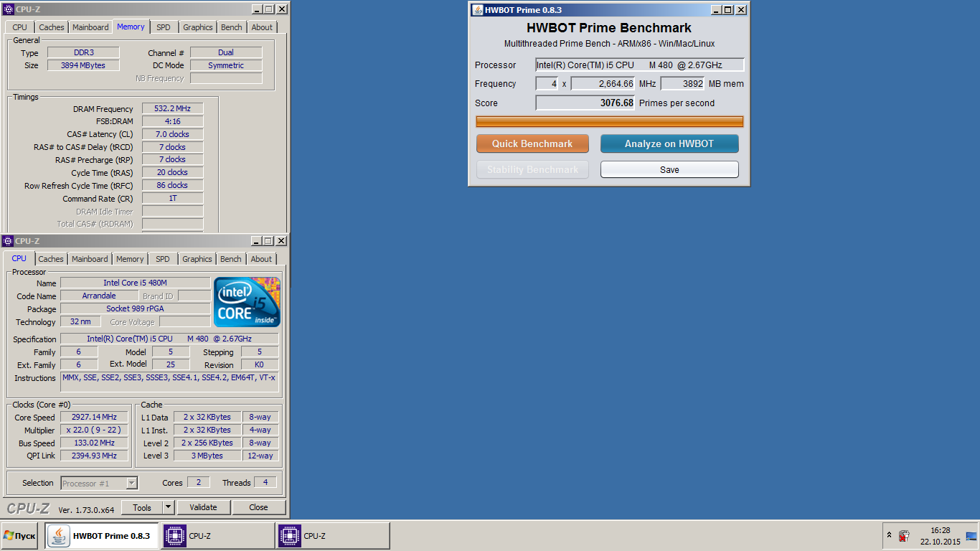Click the memory Type value DDR3
980x551 pixels.
pos(83,52)
